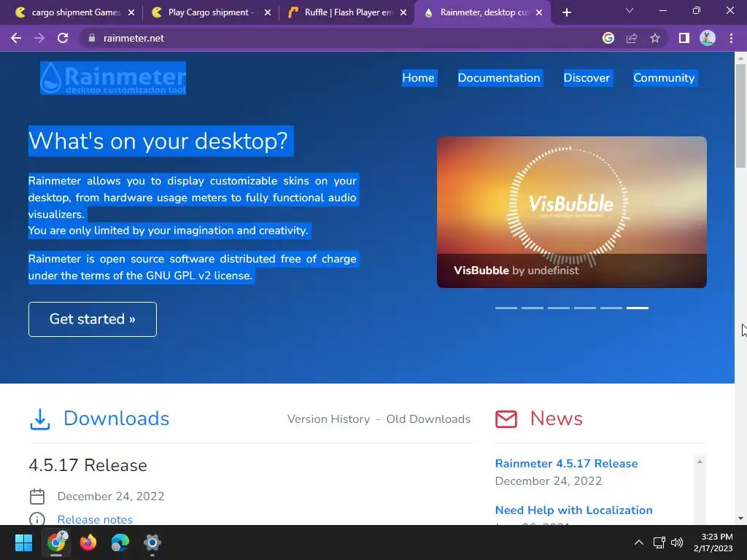
Task: Select second carousel slide indicator
Action: [x=532, y=308]
